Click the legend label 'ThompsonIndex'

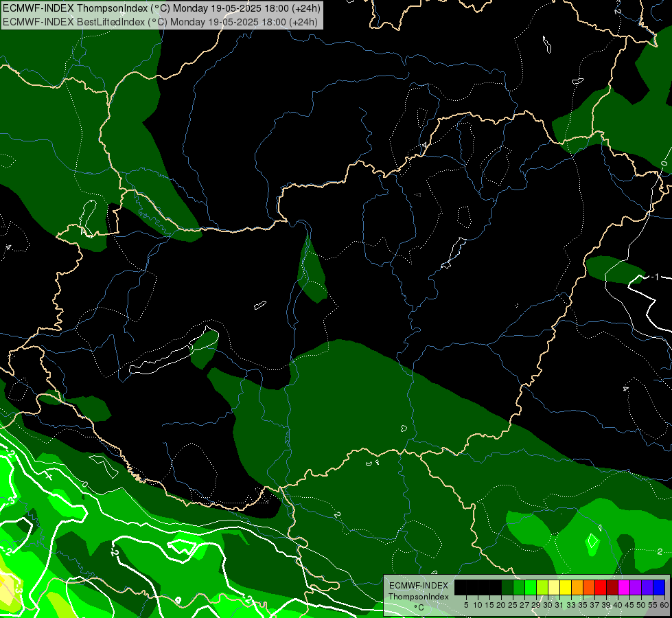419,597
